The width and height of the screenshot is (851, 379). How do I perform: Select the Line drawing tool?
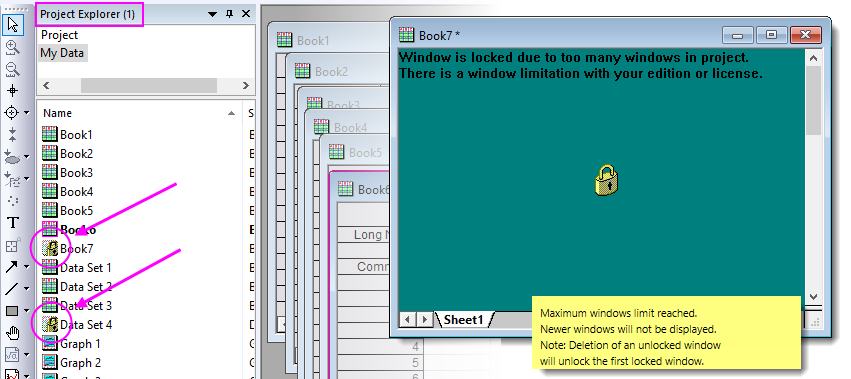point(12,289)
